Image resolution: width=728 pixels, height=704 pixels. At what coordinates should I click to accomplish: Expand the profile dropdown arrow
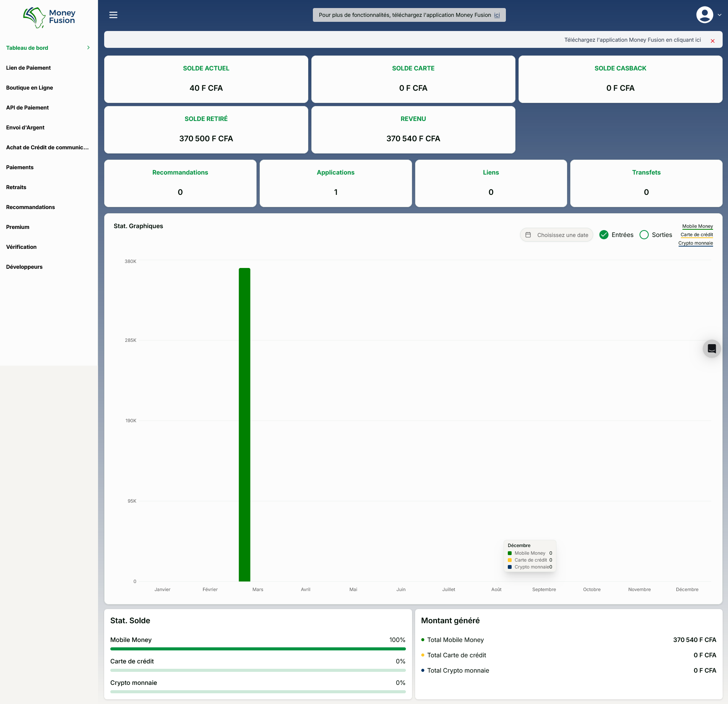point(720,15)
